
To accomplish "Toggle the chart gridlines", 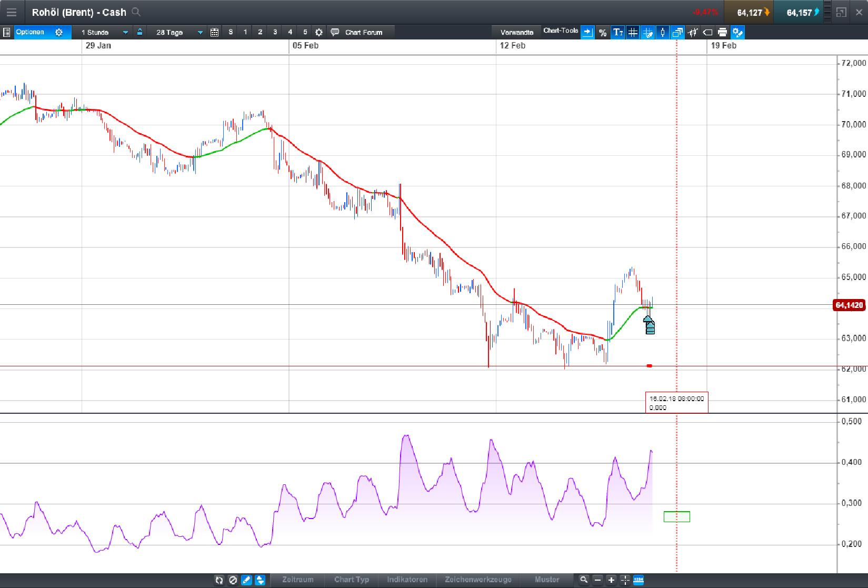I will click(633, 33).
